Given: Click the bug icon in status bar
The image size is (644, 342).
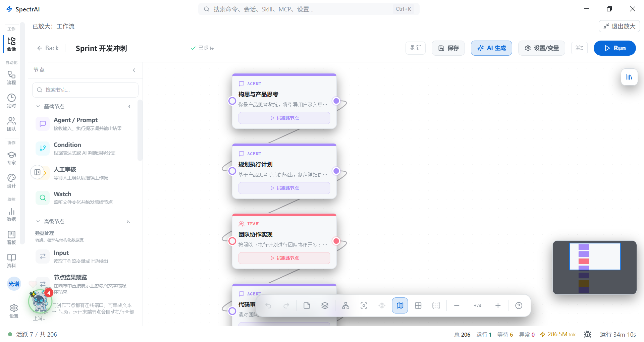Looking at the screenshot, I should click(x=588, y=334).
